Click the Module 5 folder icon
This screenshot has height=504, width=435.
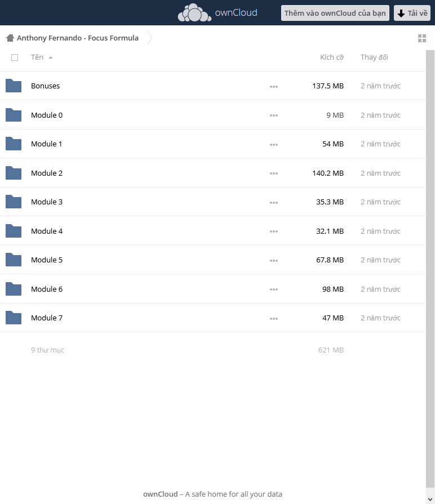[x=14, y=260]
